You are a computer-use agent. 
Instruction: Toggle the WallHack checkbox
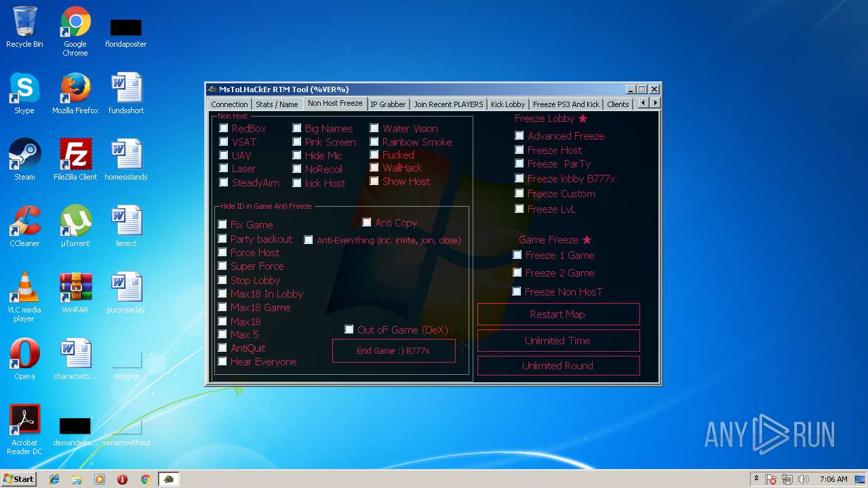[374, 167]
